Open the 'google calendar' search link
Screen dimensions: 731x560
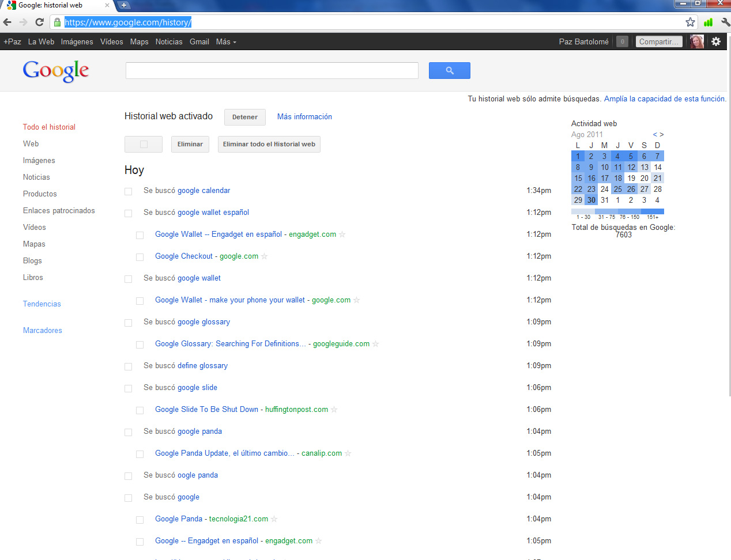coord(204,190)
